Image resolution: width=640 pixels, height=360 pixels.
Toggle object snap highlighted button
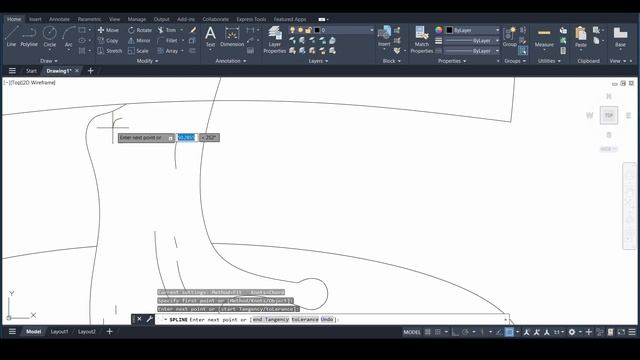[x=509, y=332]
